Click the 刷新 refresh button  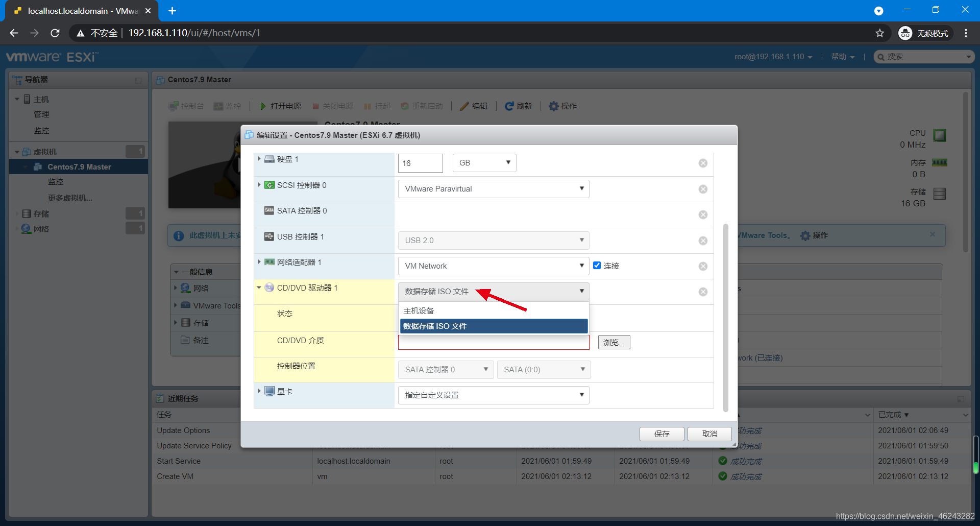pyautogui.click(x=518, y=106)
